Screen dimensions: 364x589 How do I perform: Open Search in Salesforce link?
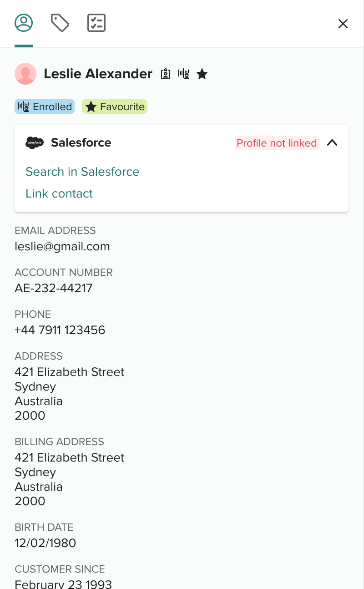click(82, 172)
